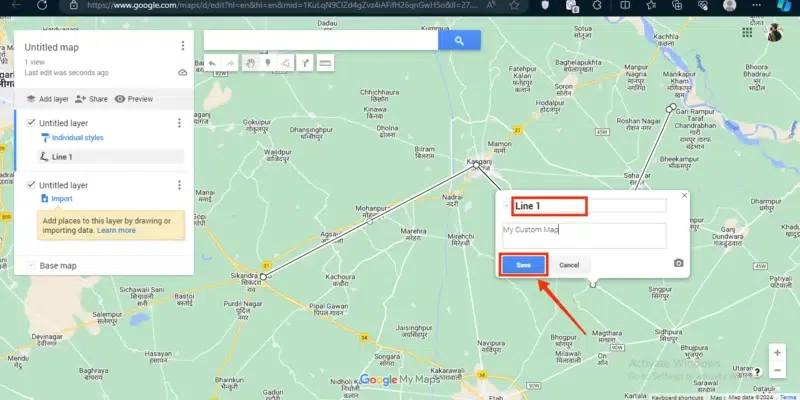
Task: Click the cloud saved-to-Drive icon
Action: [x=183, y=73]
